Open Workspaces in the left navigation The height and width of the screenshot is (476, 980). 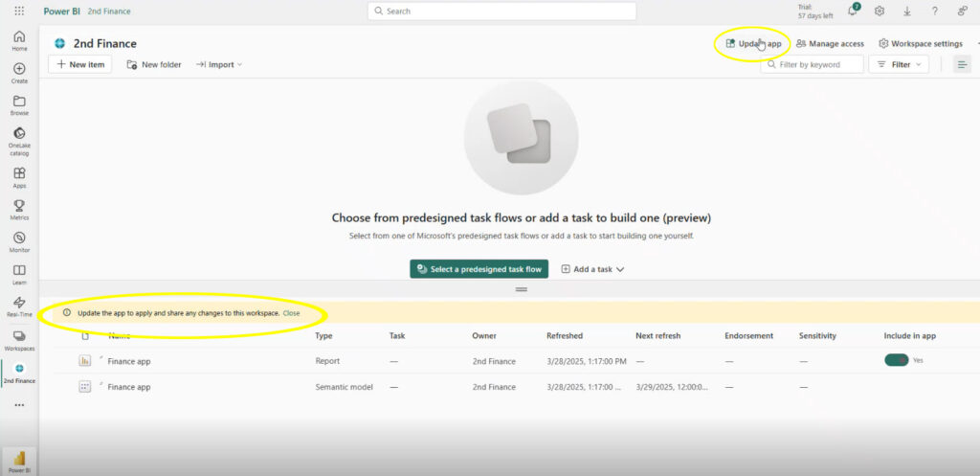click(19, 340)
